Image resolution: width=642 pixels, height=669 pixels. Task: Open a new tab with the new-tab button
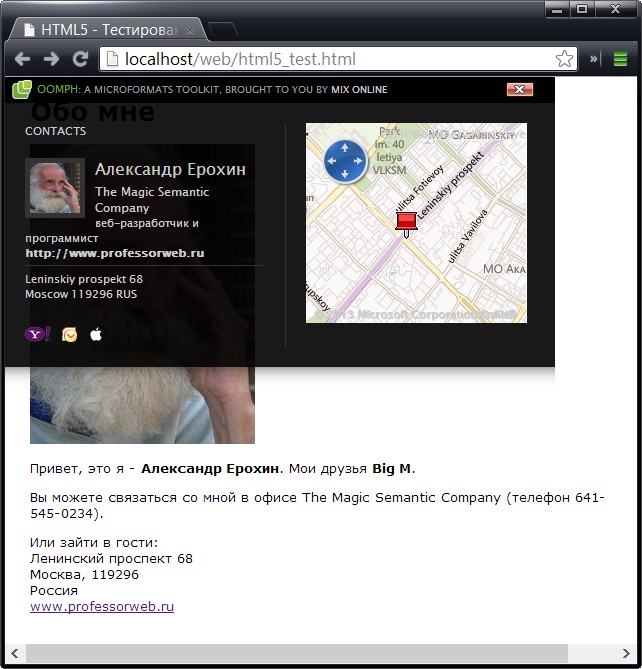pyautogui.click(x=223, y=30)
